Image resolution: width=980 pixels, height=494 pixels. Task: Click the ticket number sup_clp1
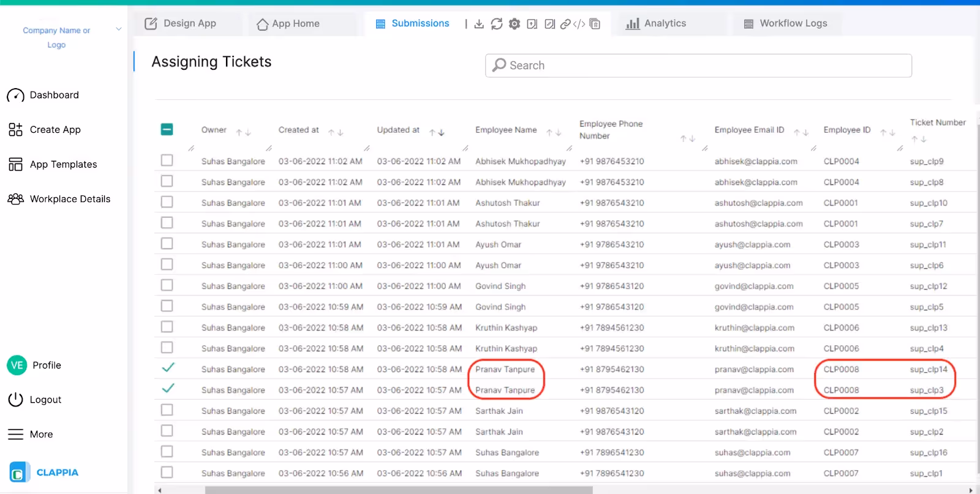coord(926,474)
